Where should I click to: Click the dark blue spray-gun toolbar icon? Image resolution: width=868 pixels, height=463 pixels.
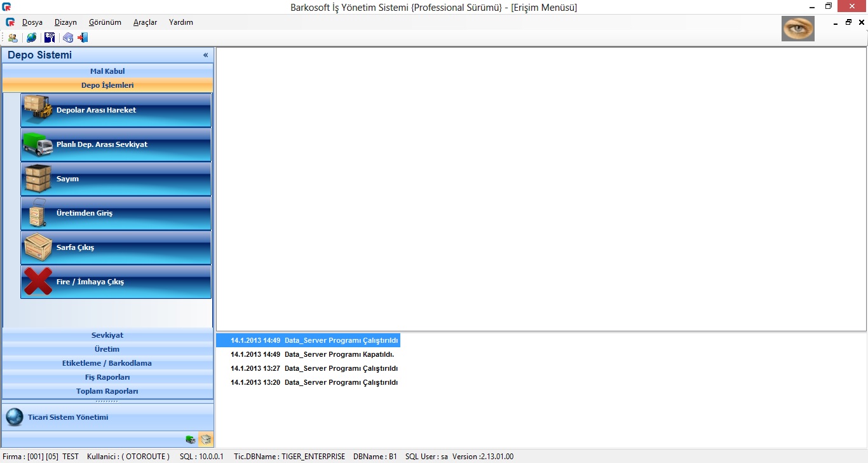[x=50, y=38]
